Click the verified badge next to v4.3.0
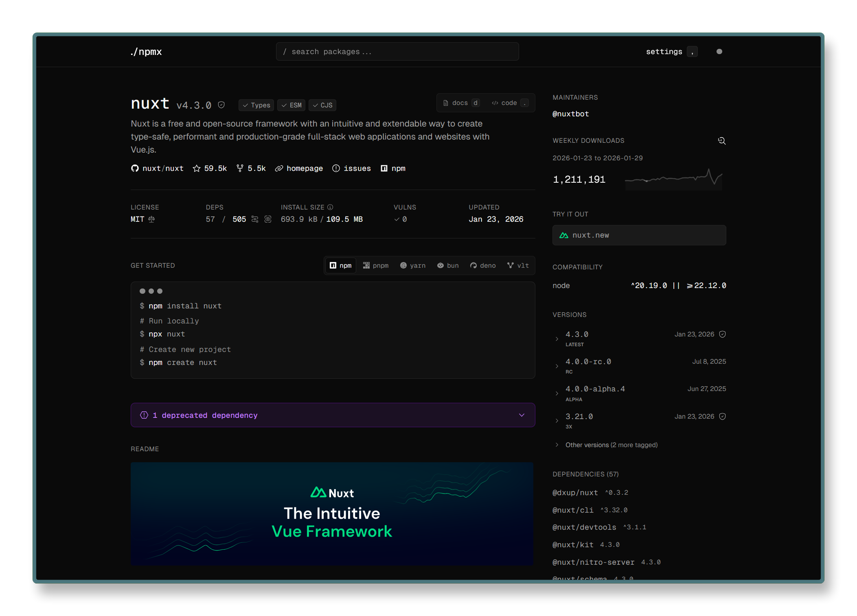 coord(221,105)
